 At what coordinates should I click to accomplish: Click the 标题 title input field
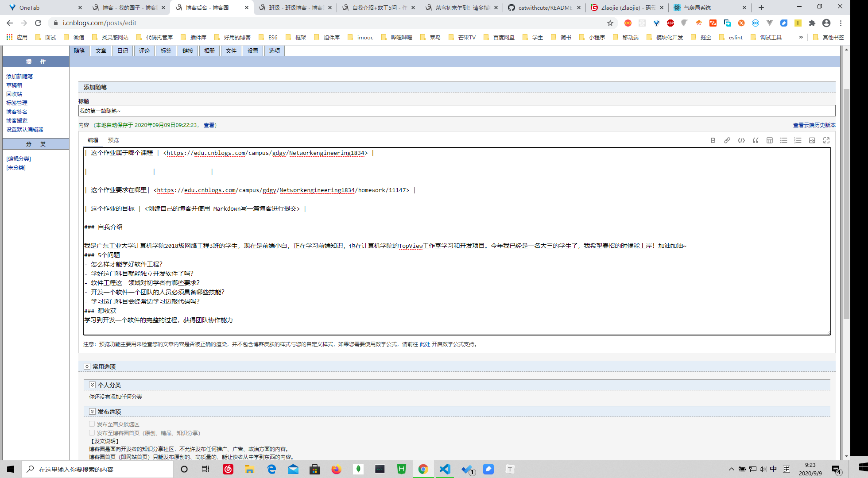(456, 111)
